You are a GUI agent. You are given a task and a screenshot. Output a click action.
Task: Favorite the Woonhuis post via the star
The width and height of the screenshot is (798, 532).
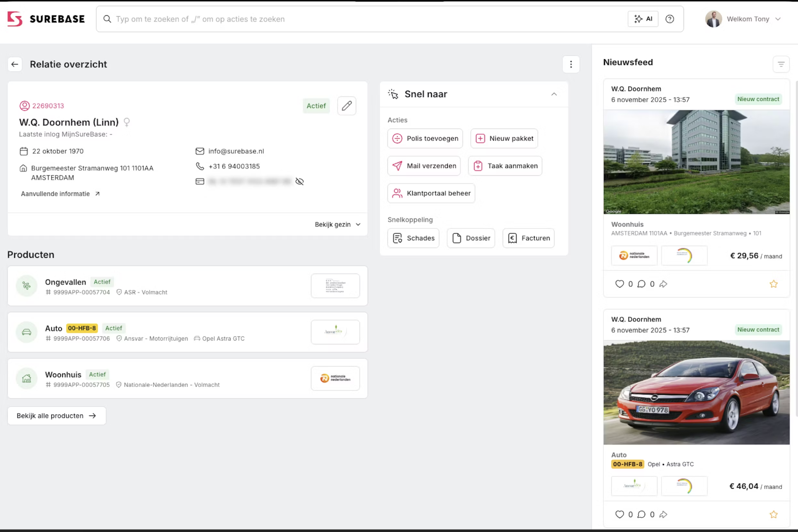[774, 284]
